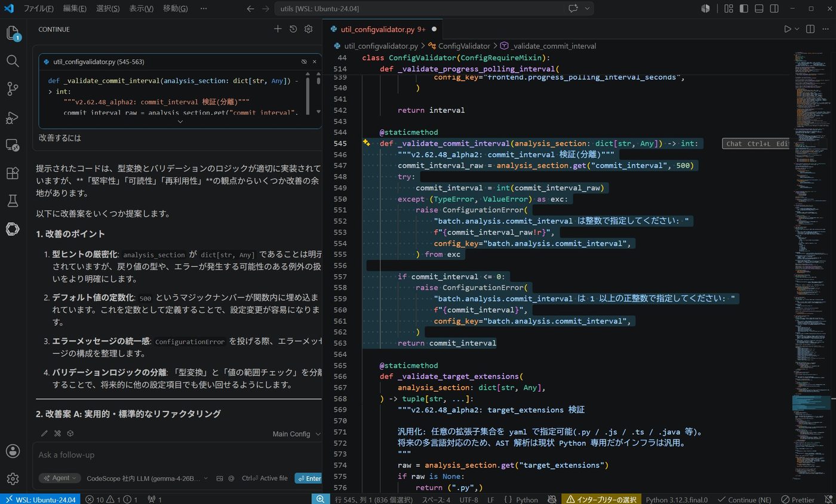Open Continue panel settings gear
The image size is (836, 504).
tap(309, 29)
